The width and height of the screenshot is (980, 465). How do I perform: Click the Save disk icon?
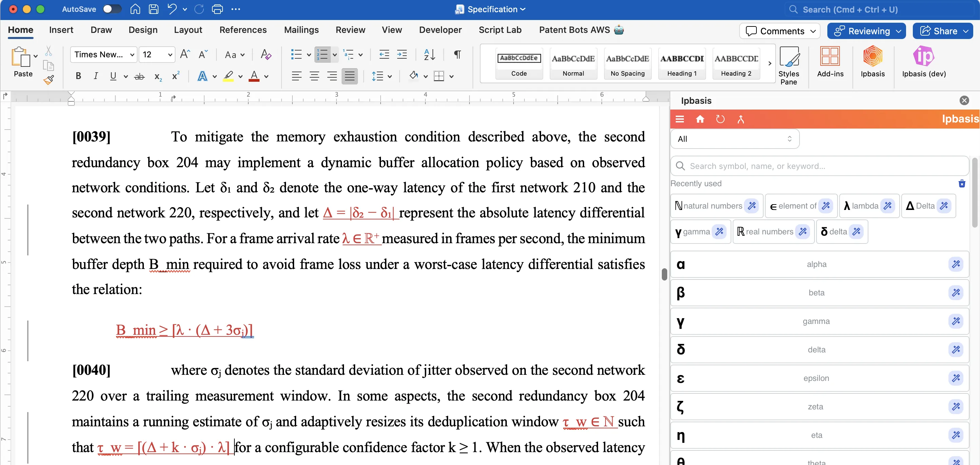point(153,9)
